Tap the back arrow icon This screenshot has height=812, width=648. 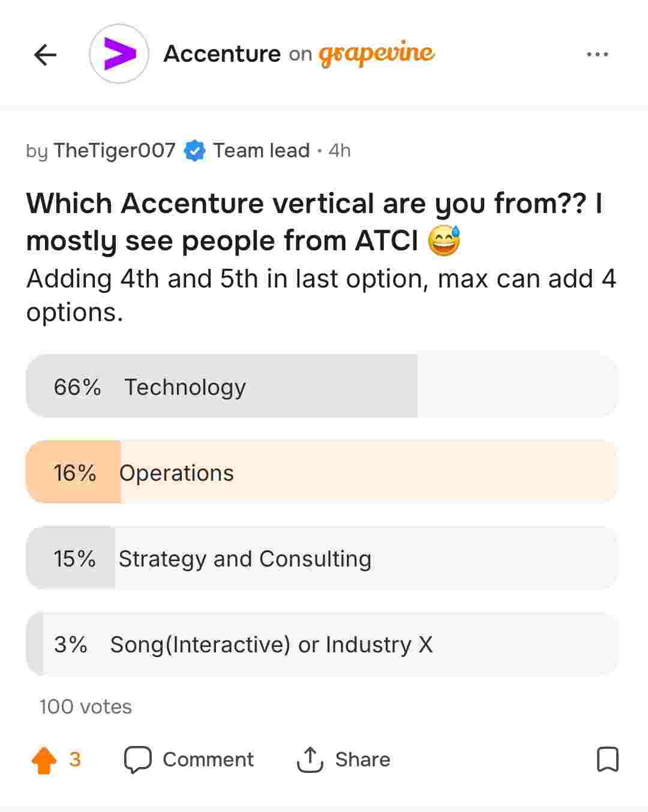point(45,55)
